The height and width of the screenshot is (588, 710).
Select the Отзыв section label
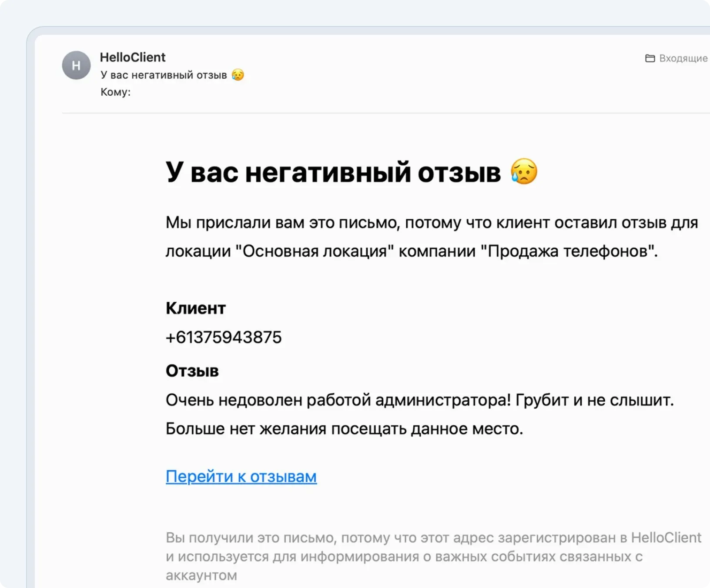192,371
